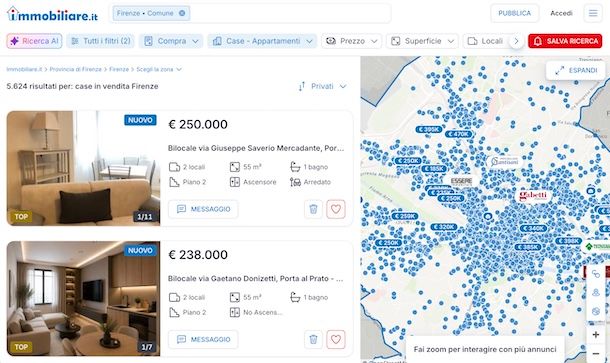
Task: Go to Provincia di Firenze breadcrumb
Action: tap(75, 69)
